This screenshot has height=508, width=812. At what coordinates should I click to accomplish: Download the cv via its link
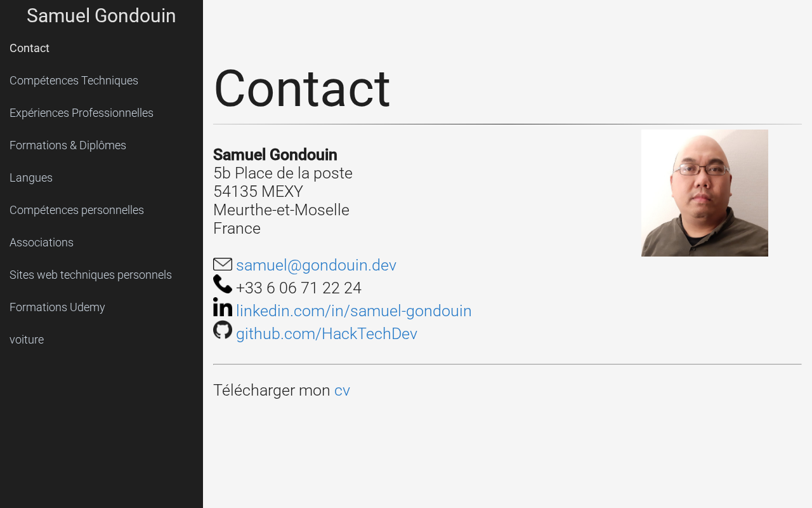[342, 391]
